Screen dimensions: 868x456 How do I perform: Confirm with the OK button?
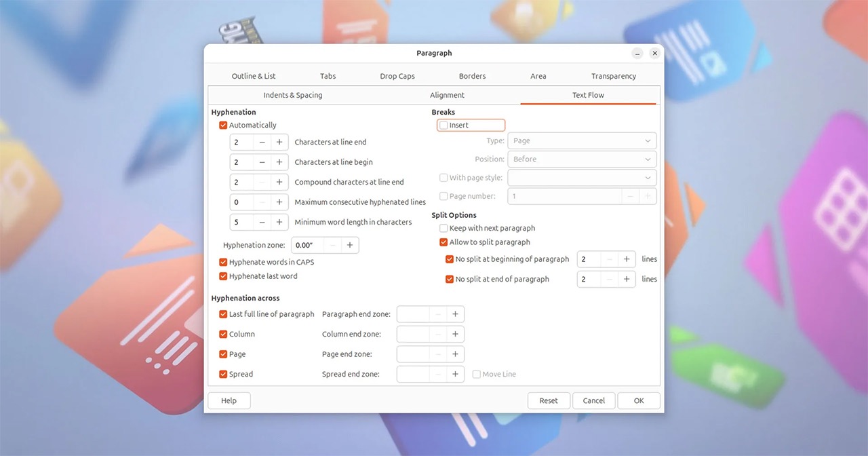639,401
